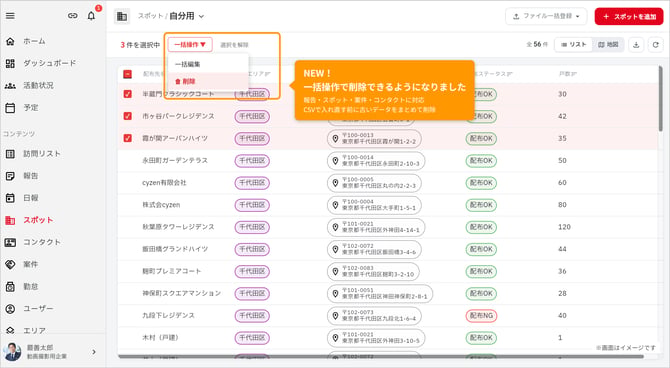This screenshot has height=368, width=670.
Task: Click the horizontal scrollbar below the table
Action: (x=380, y=356)
